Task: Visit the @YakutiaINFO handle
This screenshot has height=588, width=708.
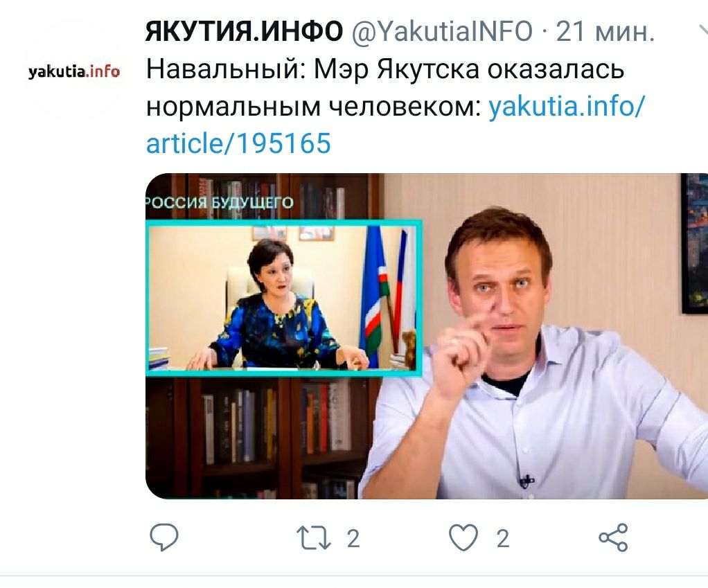Action: click(442, 32)
